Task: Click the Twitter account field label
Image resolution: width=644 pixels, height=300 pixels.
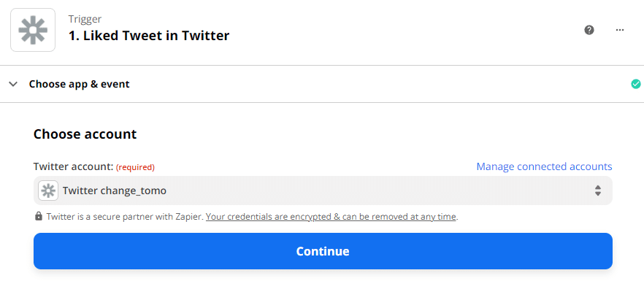Action: [x=73, y=166]
